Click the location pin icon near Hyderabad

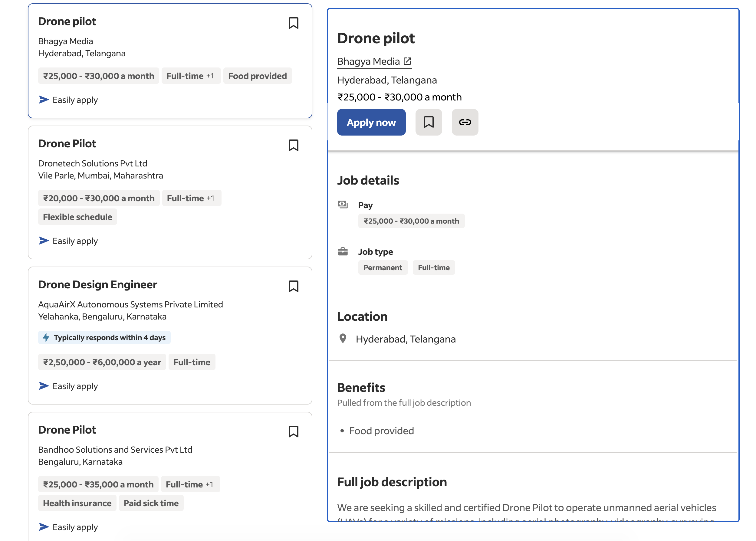pos(343,339)
